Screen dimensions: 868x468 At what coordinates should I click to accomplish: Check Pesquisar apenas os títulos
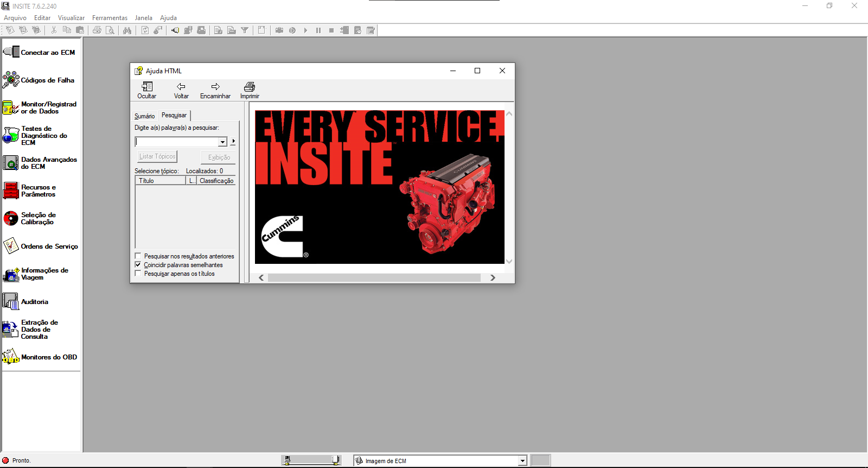coord(138,274)
